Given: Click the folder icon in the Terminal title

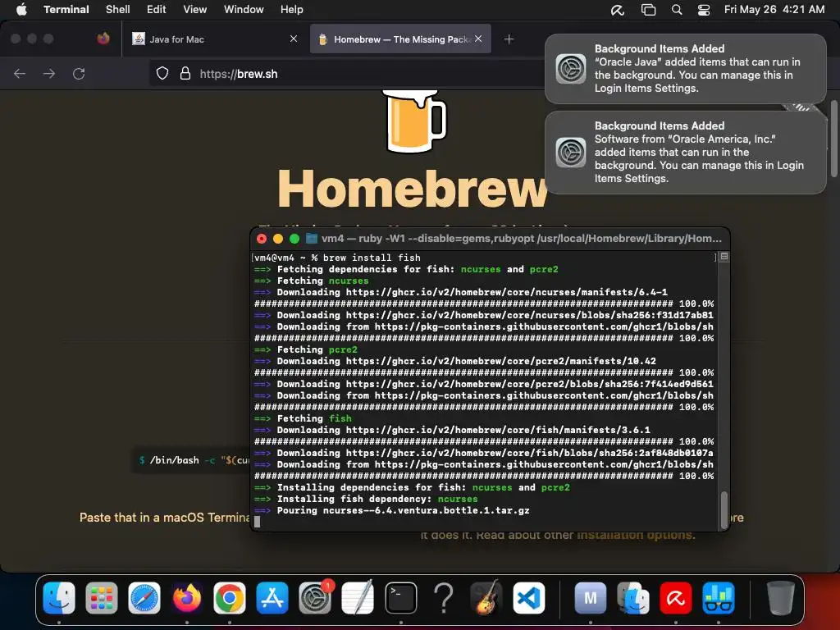Looking at the screenshot, I should [311, 239].
